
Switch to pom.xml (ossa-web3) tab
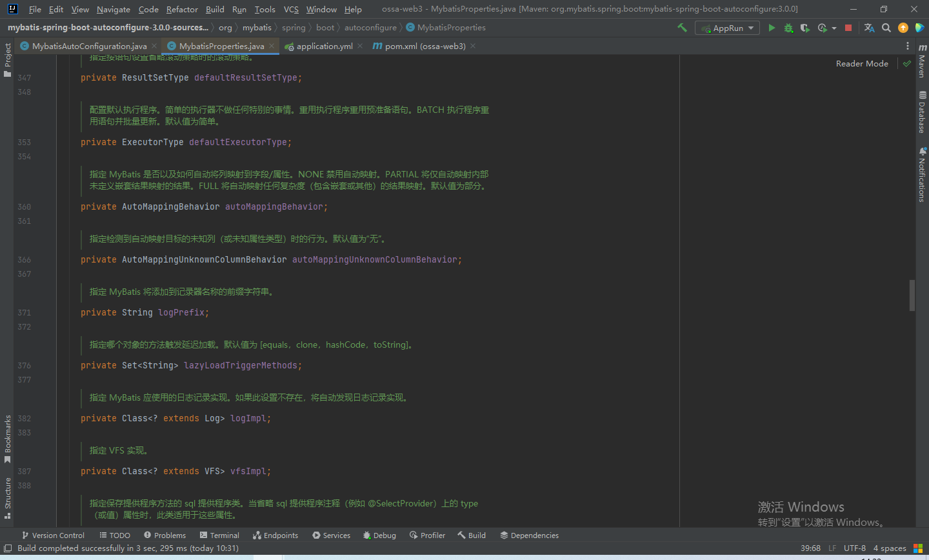tap(425, 46)
